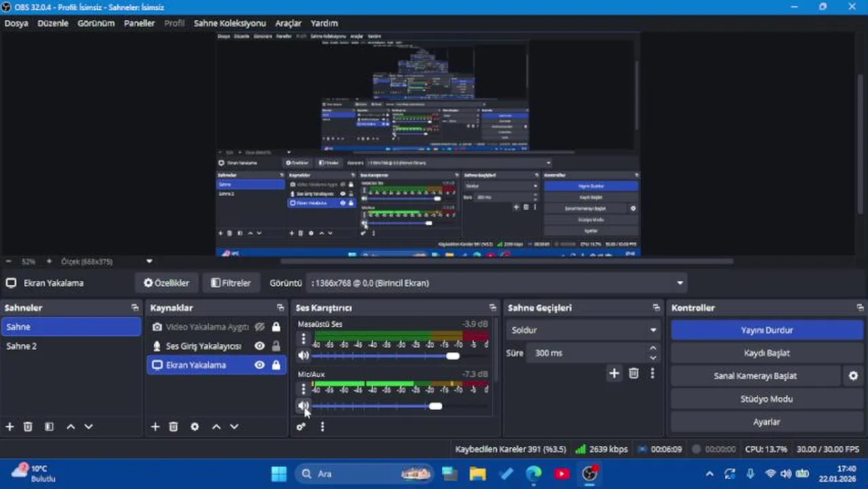Open the Sahne Koleksiyonu menu
868x489 pixels.
point(230,23)
